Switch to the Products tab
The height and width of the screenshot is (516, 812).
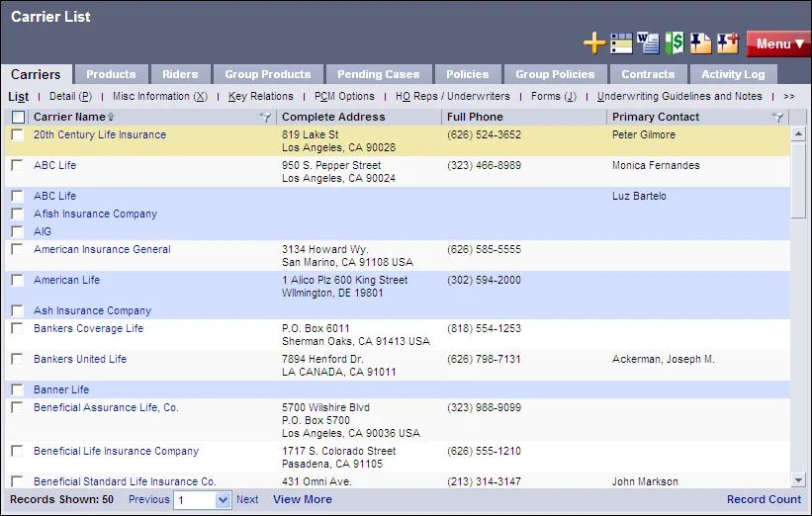point(111,74)
